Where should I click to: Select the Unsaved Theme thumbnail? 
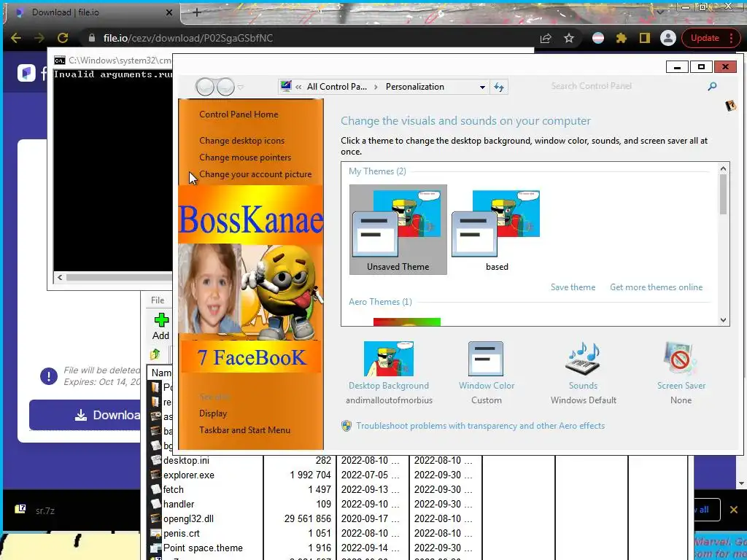398,230
